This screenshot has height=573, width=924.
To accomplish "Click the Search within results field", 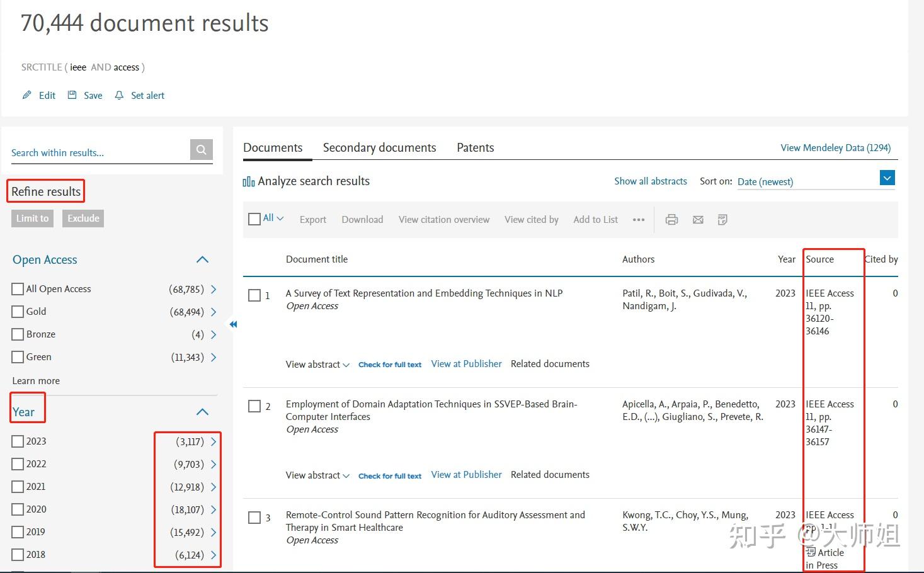I will click(x=98, y=152).
